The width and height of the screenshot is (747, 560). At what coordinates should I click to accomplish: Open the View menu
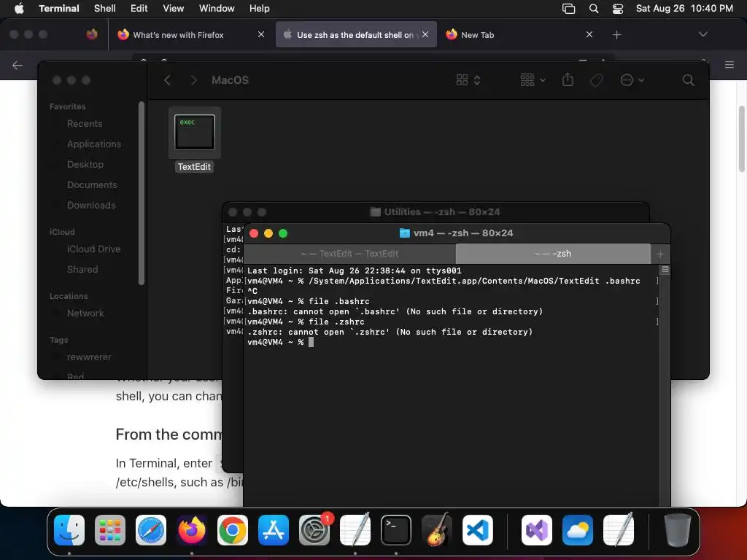click(173, 8)
